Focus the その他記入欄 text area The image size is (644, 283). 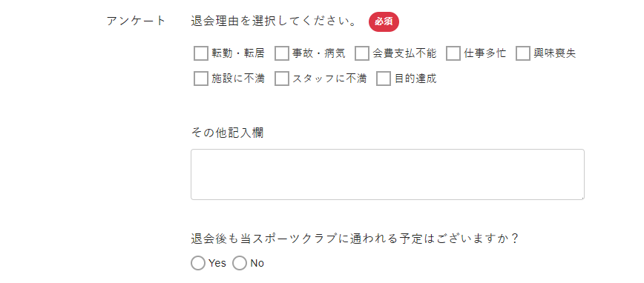coord(387,174)
